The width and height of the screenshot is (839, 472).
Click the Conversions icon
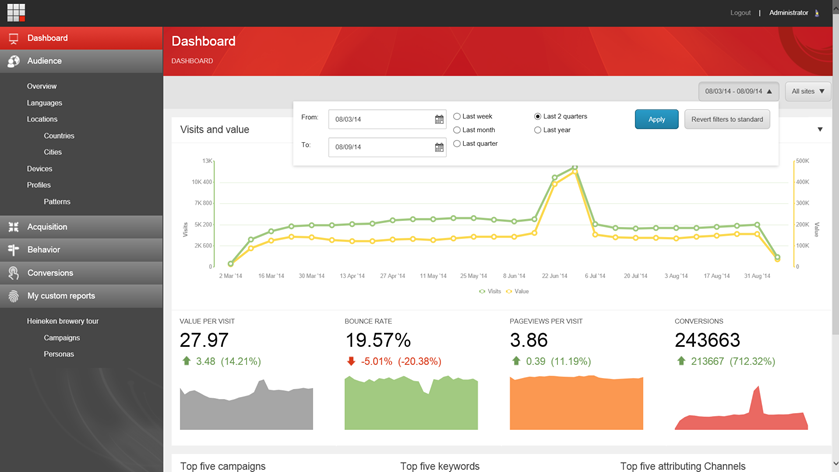tap(13, 273)
